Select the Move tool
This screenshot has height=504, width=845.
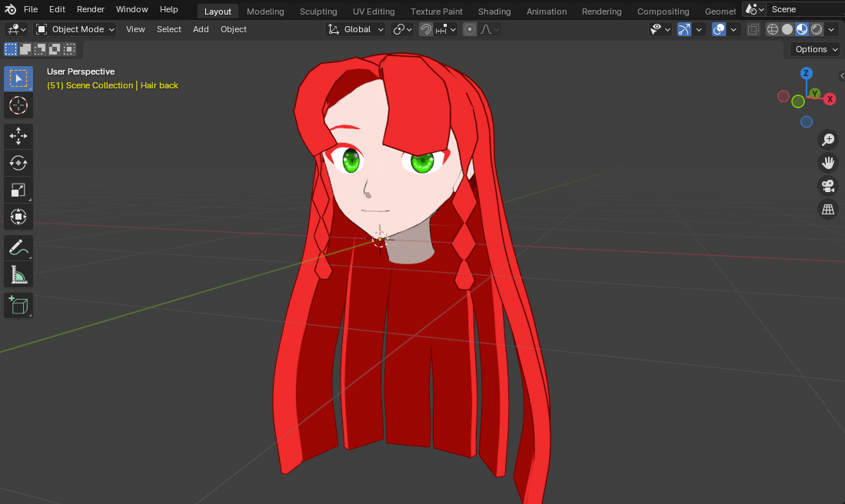[18, 136]
